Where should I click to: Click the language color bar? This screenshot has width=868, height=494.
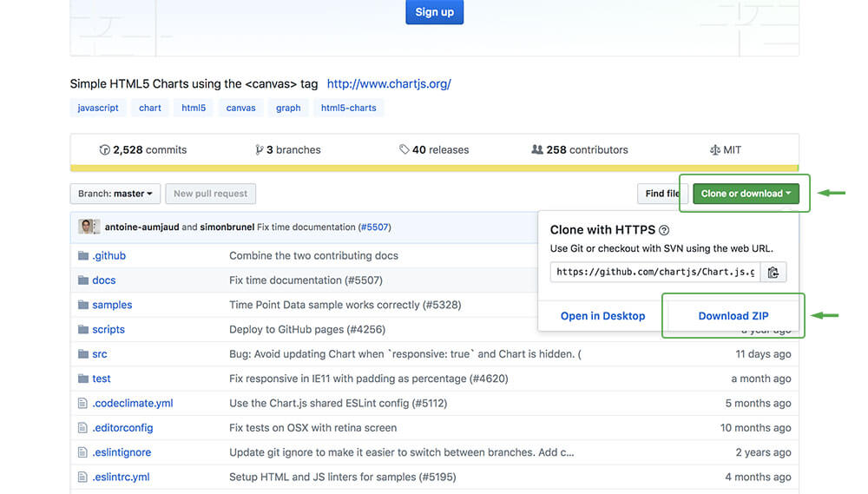[434, 168]
